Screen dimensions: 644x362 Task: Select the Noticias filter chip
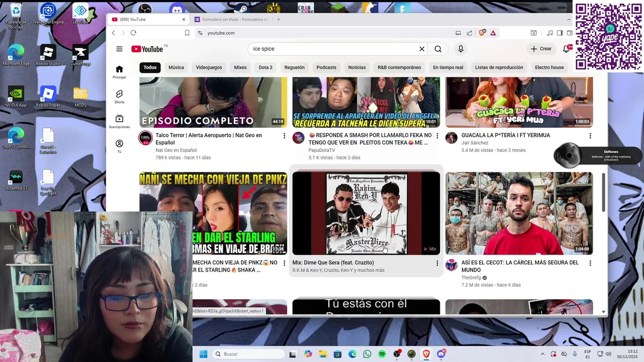click(357, 67)
